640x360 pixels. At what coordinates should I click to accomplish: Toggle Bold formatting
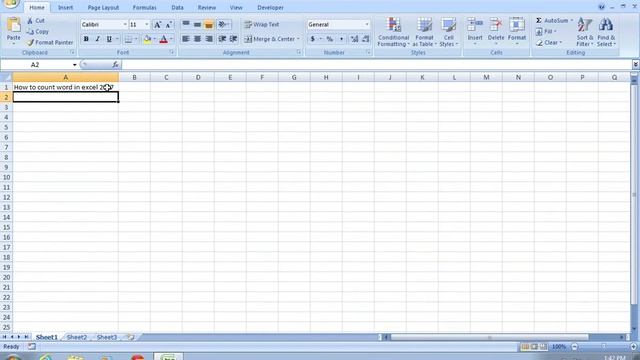(86, 39)
